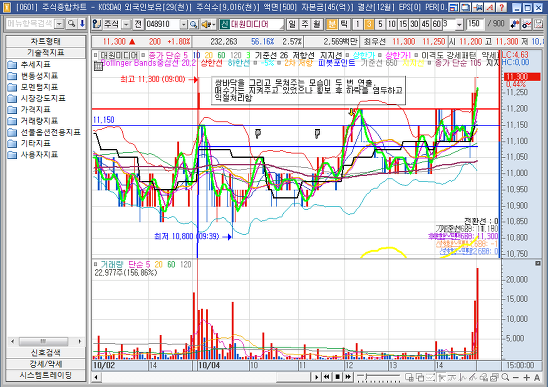The image size is (548, 387).
Task: Choose the 30 minute interval button
Action: [414, 24]
